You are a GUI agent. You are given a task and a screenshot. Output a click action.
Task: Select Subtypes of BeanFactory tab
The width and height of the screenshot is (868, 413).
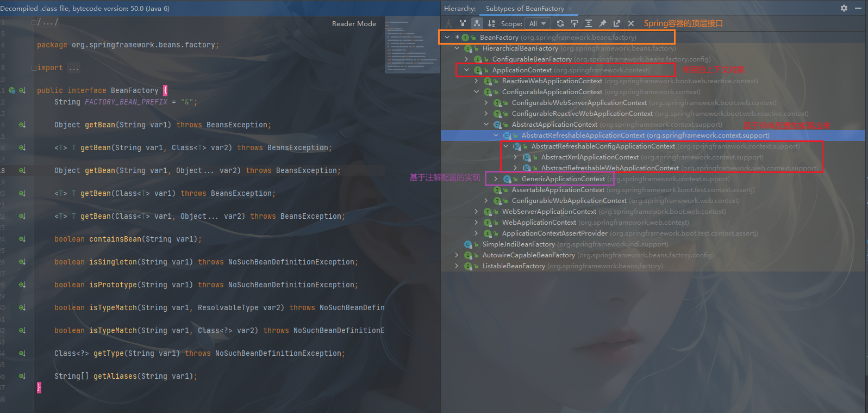tap(524, 9)
